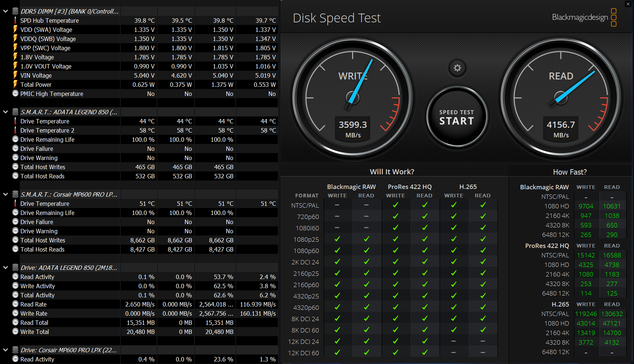This screenshot has width=634, height=364.
Task: Click the ADATA Write Total status icon
Action: click(x=15, y=331)
